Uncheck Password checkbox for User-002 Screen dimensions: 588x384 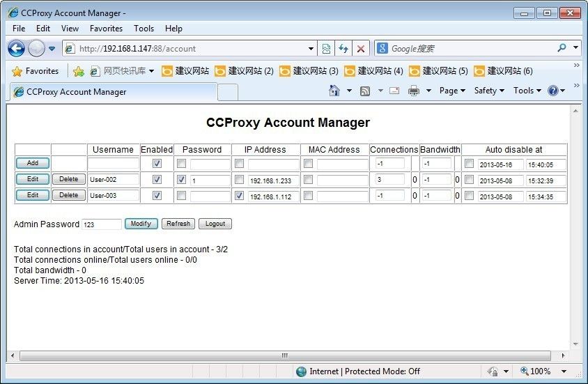[182, 180]
